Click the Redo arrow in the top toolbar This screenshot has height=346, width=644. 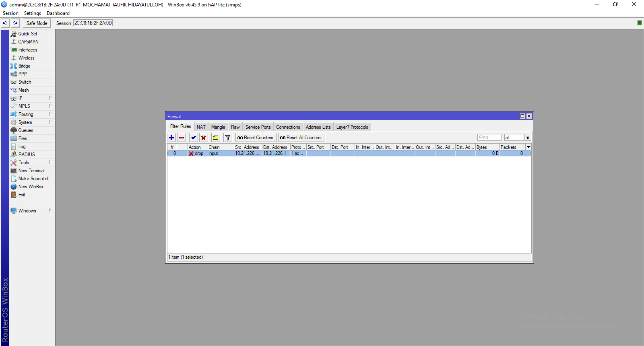point(15,23)
